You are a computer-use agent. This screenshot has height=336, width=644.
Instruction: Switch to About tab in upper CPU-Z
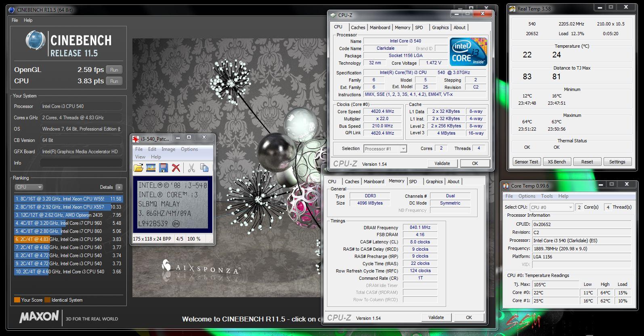pyautogui.click(x=459, y=27)
